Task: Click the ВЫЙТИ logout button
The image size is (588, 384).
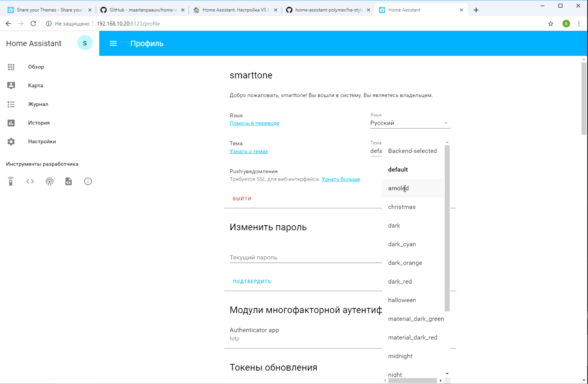Action: 242,199
